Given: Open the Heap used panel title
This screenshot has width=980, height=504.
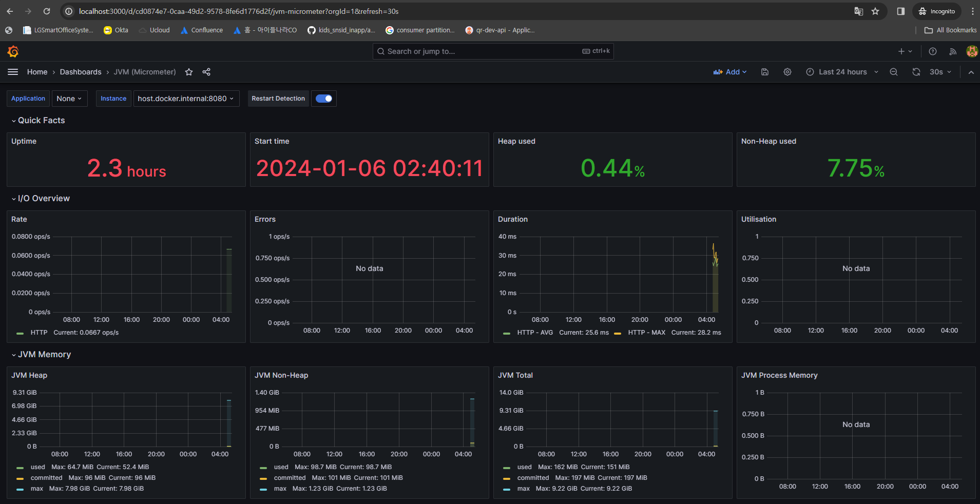Looking at the screenshot, I should pyautogui.click(x=516, y=141).
